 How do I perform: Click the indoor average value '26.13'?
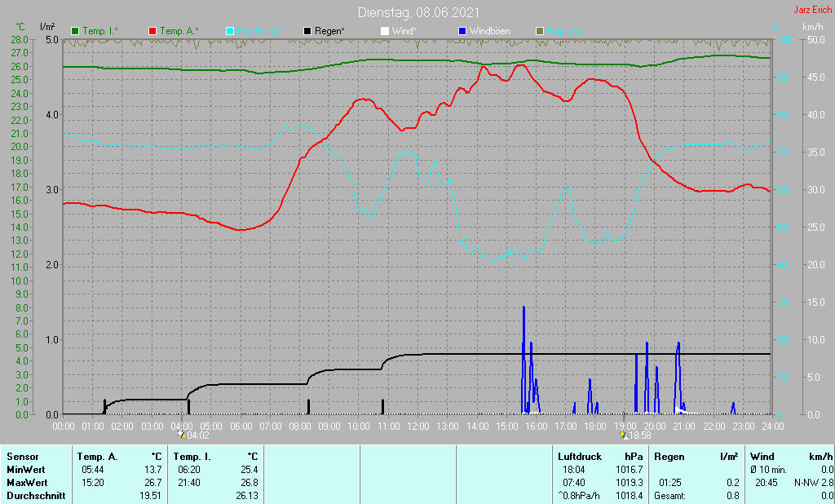(246, 496)
